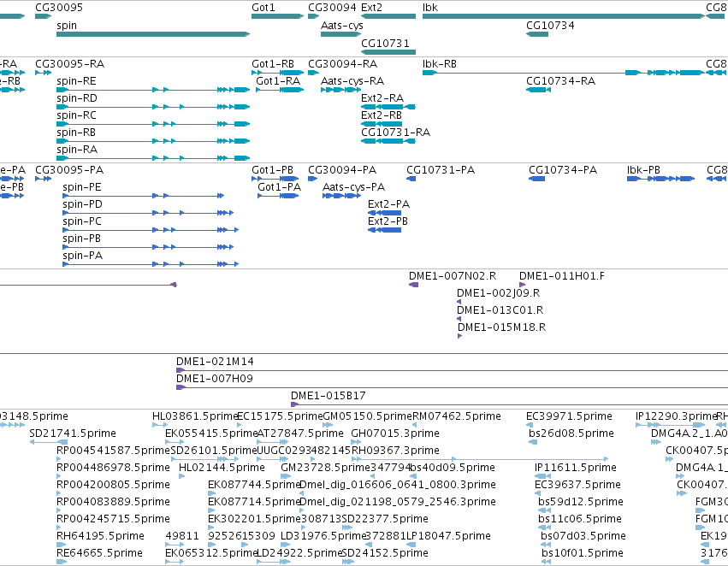Screen dimensions: 728x566
Task: Select the CG30095 gene label
Action: tap(59, 8)
